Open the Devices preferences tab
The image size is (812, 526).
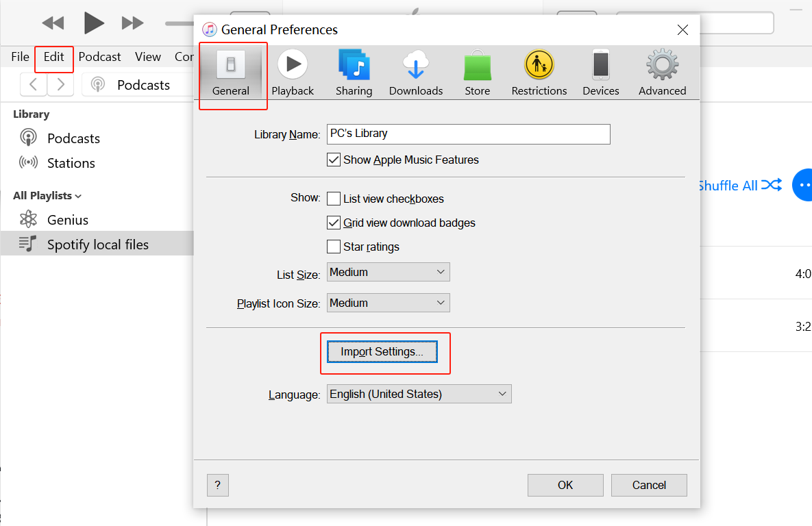pos(601,73)
